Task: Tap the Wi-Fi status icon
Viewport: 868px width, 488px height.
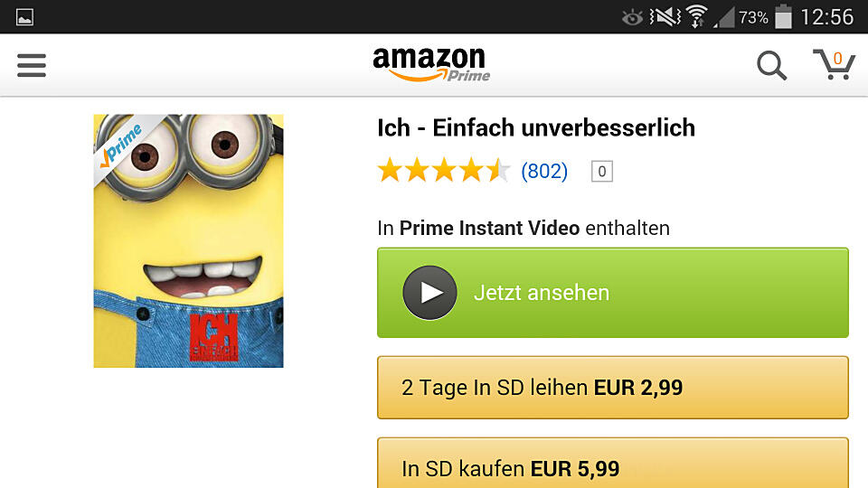Action: (697, 16)
